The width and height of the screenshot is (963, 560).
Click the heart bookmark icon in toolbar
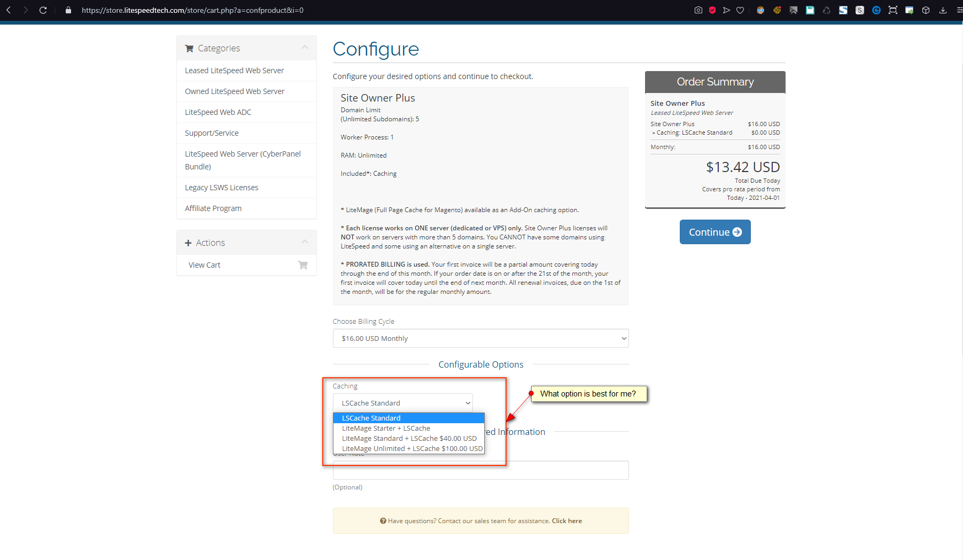click(x=740, y=10)
